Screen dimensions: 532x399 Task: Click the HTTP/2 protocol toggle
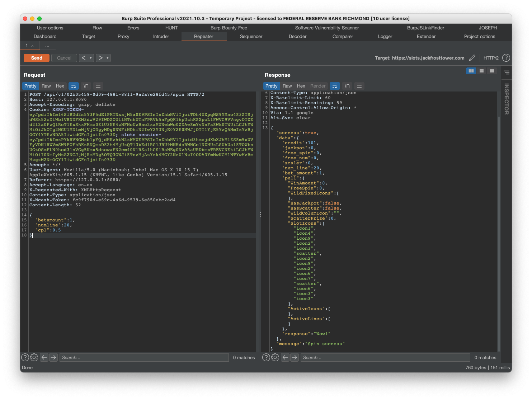click(x=491, y=58)
